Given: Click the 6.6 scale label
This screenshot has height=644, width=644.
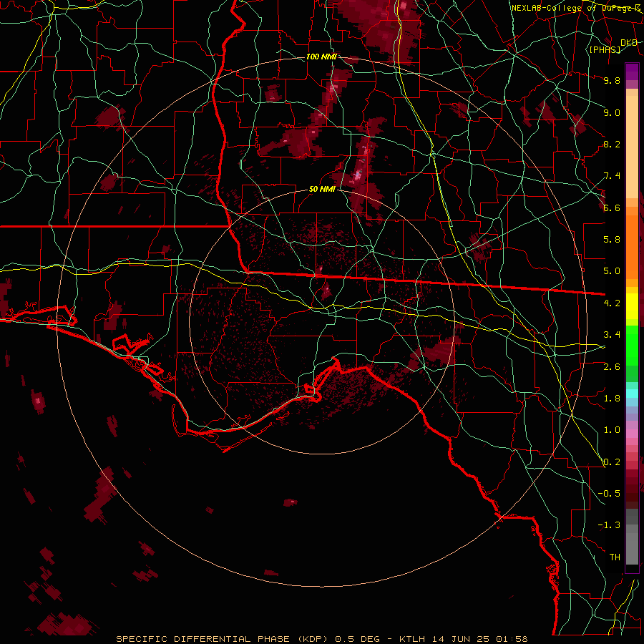Looking at the screenshot, I should pyautogui.click(x=612, y=208).
